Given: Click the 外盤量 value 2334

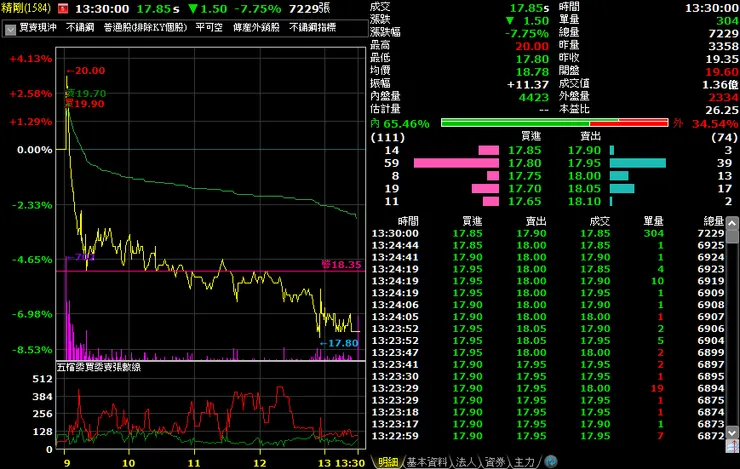Looking at the screenshot, I should pyautogui.click(x=723, y=97).
